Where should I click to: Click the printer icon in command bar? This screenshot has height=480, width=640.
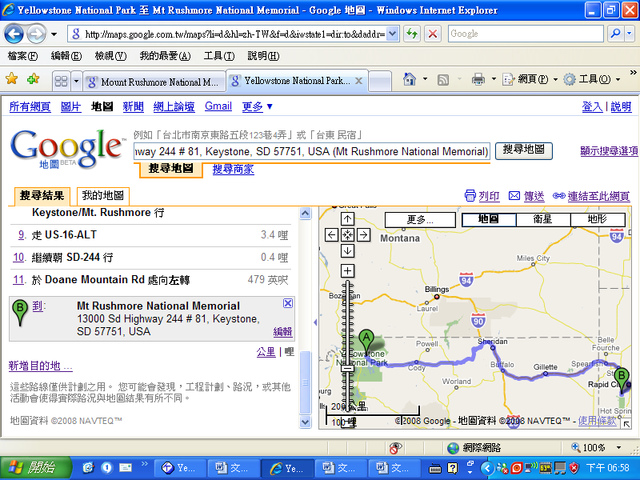[478, 79]
